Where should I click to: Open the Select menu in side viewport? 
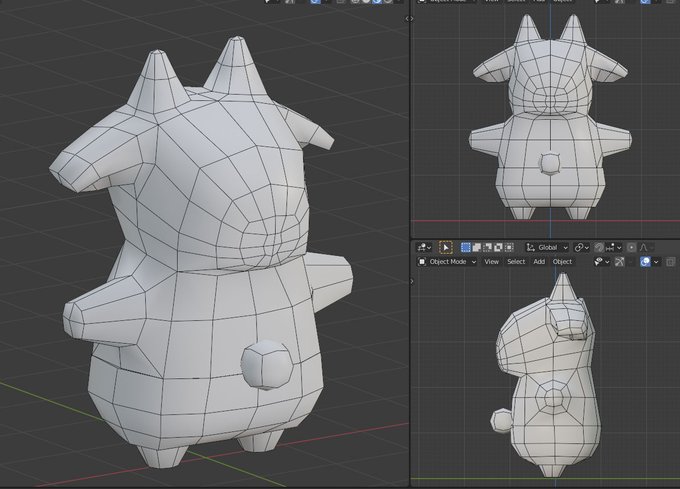coord(516,262)
